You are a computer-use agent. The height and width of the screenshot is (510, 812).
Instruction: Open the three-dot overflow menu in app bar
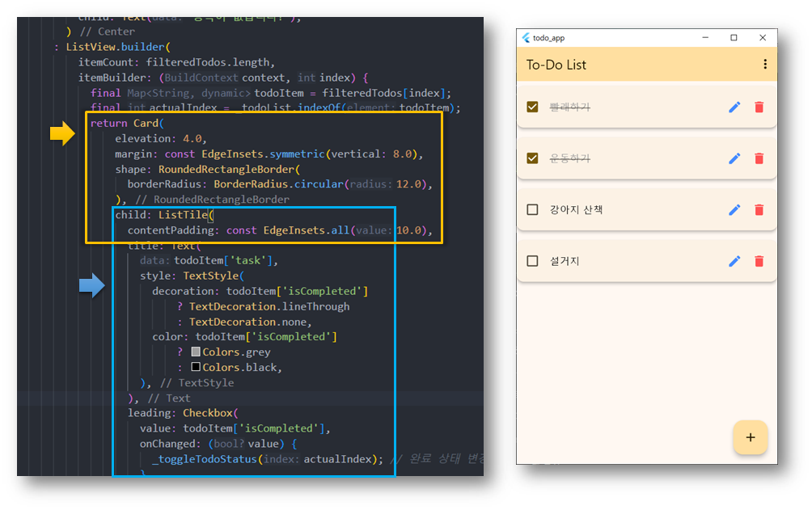point(765,64)
